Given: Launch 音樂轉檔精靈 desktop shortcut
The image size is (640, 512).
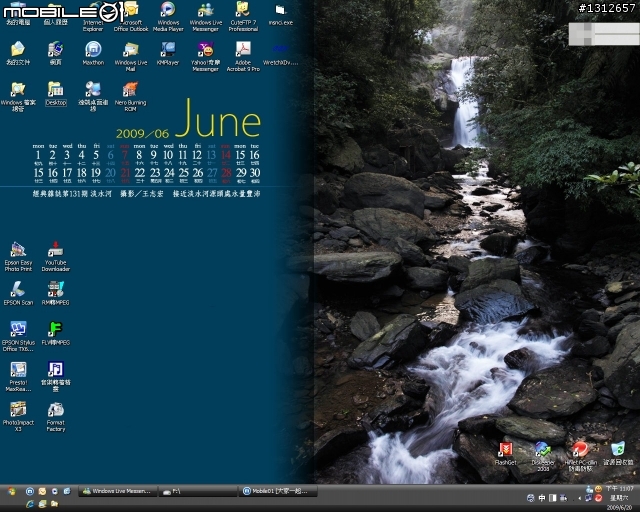Looking at the screenshot, I should click(x=56, y=376).
